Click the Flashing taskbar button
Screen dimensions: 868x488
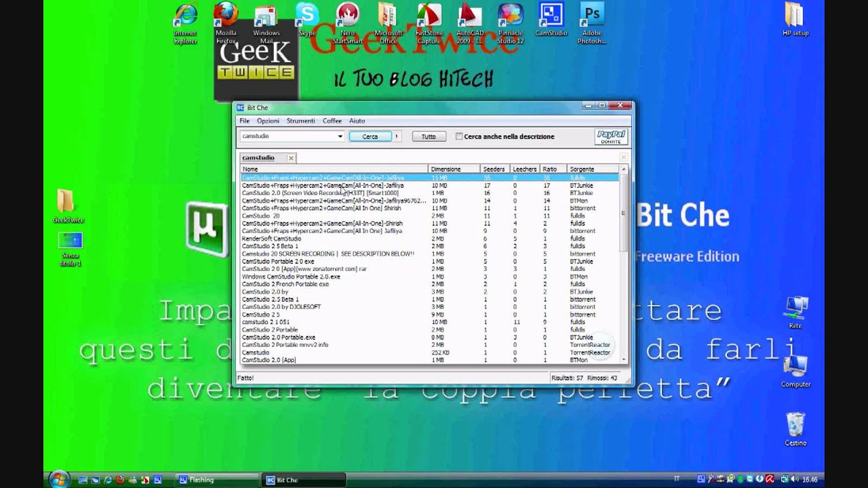tap(217, 480)
